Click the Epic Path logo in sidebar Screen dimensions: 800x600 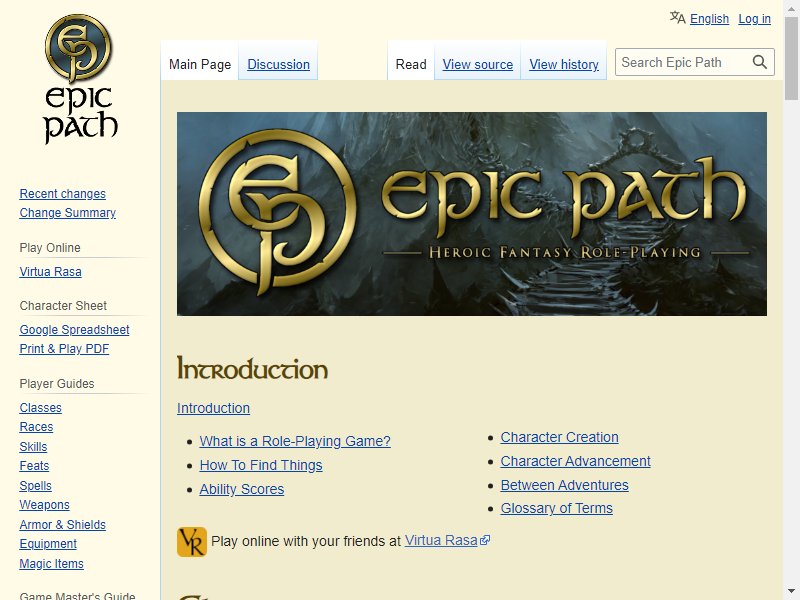tap(80, 79)
